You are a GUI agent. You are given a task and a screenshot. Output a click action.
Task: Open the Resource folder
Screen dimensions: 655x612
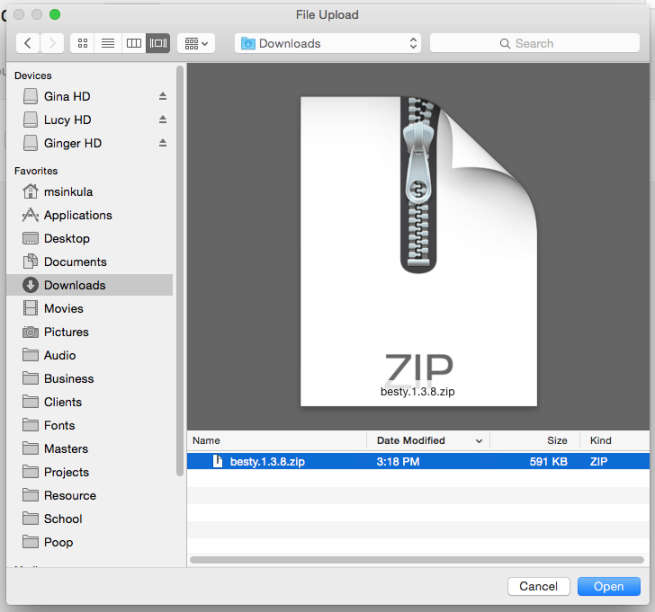(x=90, y=496)
